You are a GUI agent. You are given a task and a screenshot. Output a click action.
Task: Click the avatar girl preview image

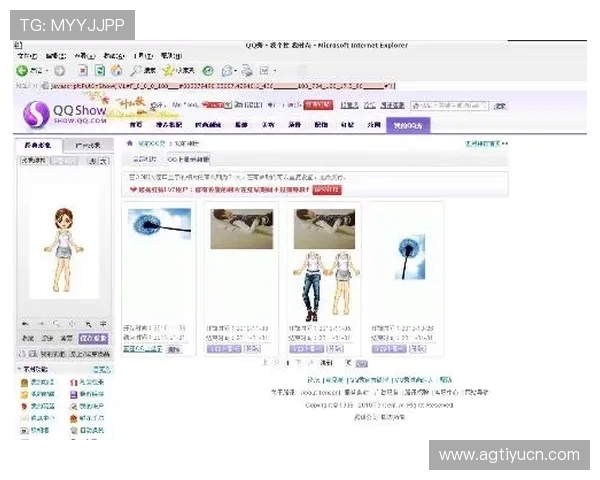(x=64, y=250)
